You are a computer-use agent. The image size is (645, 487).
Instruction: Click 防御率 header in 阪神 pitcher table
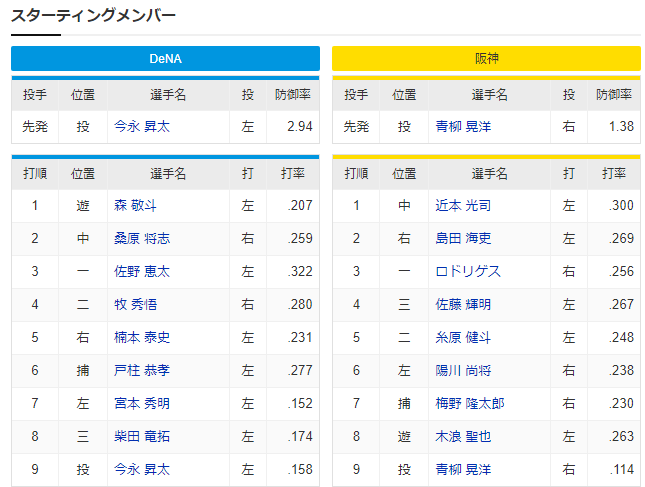[614, 95]
